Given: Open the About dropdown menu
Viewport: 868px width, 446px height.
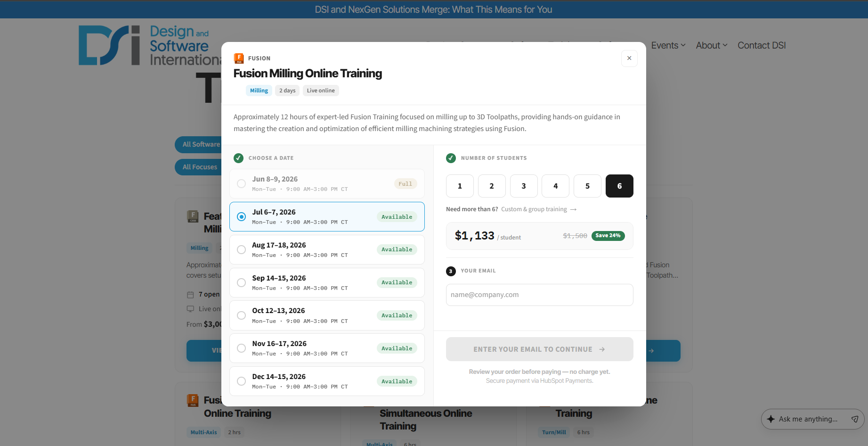Looking at the screenshot, I should pos(712,45).
